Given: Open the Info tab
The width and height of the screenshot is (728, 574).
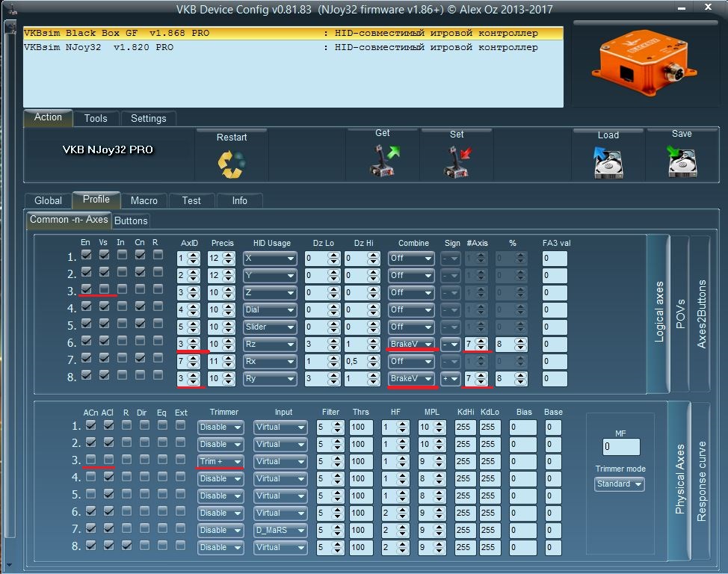Looking at the screenshot, I should tap(240, 200).
